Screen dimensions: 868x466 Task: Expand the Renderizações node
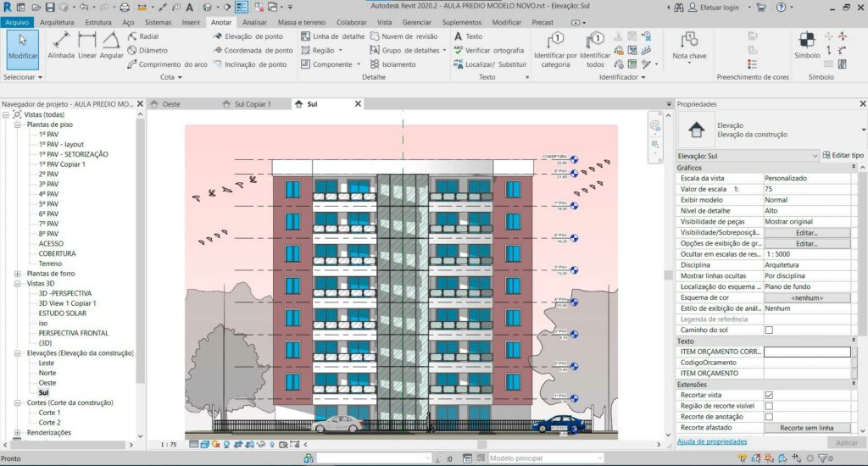pyautogui.click(x=17, y=433)
